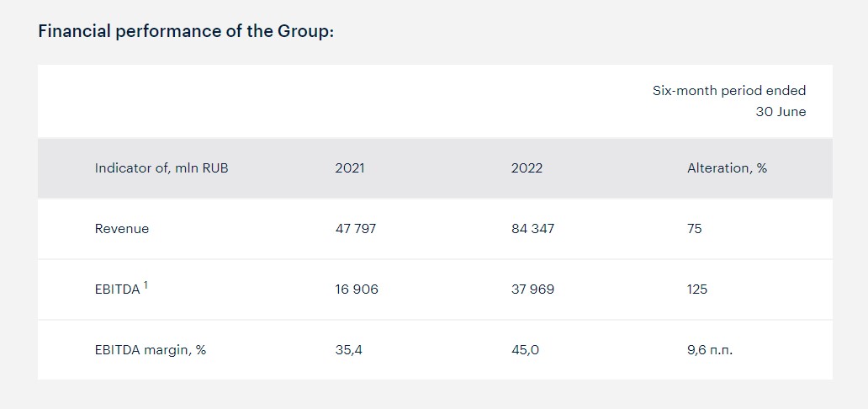Select the Revenue row label
The image size is (868, 409).
coord(122,228)
